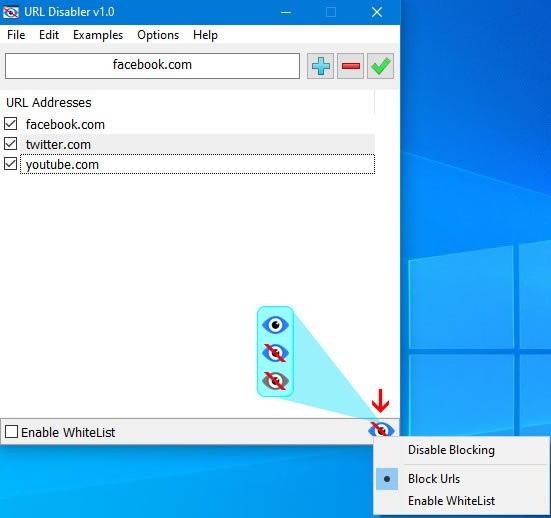Click the open blue eye icon in callout
This screenshot has width=551, height=518.
point(276,325)
